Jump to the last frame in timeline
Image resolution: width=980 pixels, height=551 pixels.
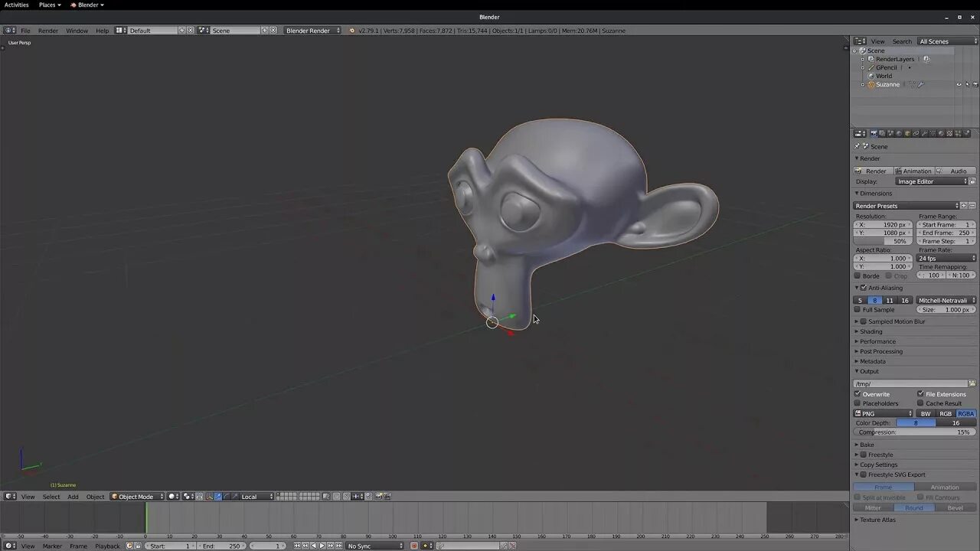[338, 546]
